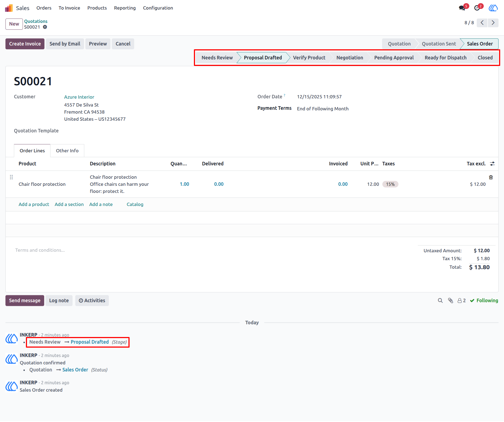Open the Quotations breadcrumb link
Image resolution: width=504 pixels, height=422 pixels.
[x=36, y=21]
